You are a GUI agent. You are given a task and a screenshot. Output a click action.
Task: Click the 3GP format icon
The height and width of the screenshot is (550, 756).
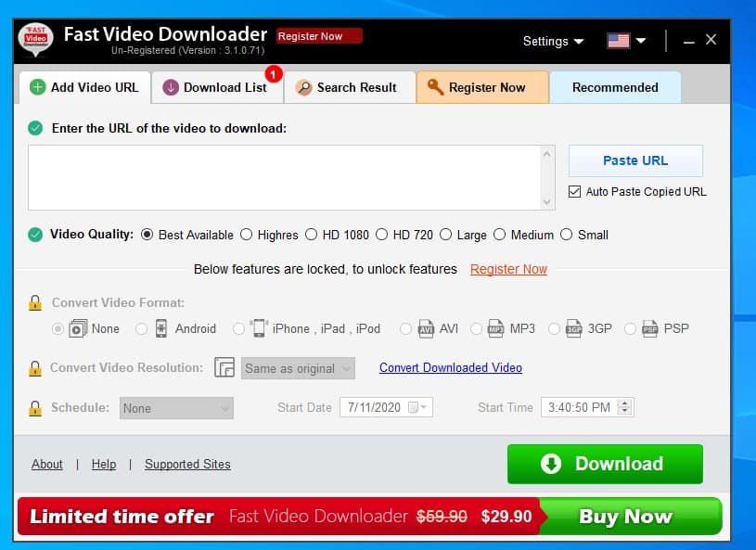click(x=574, y=328)
